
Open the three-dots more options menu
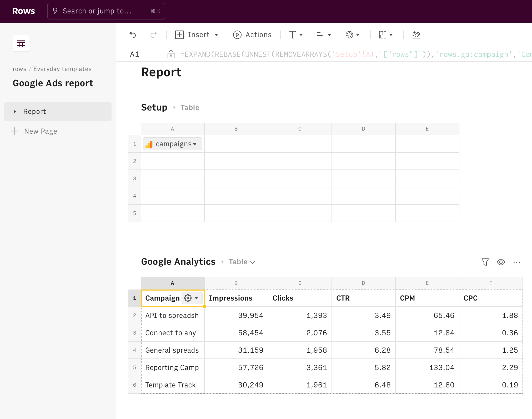[517, 262]
